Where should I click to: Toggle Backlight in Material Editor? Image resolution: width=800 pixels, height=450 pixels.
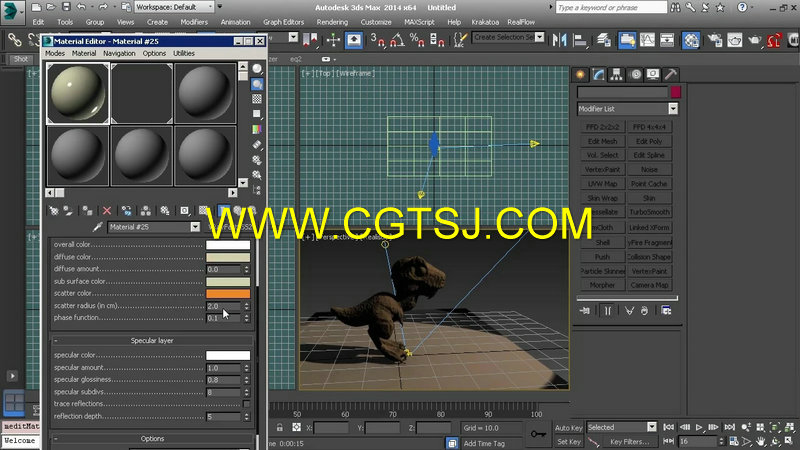point(257,84)
